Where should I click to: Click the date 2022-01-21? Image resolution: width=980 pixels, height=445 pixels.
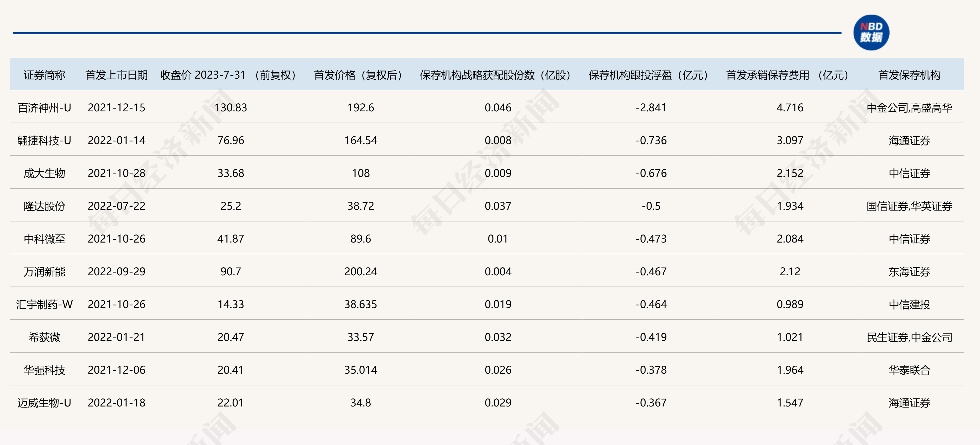pyautogui.click(x=116, y=337)
